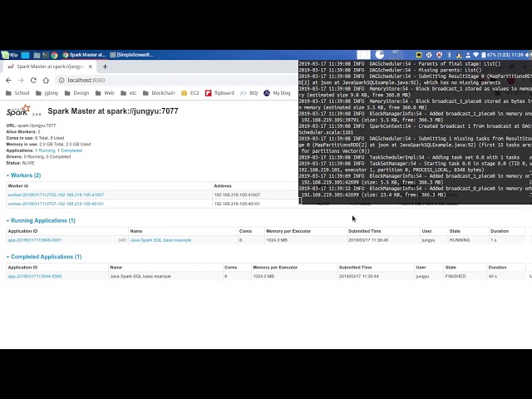The width and height of the screenshot is (532, 399).
Task: Open the workspace pager in taskbar
Action: click(364, 55)
